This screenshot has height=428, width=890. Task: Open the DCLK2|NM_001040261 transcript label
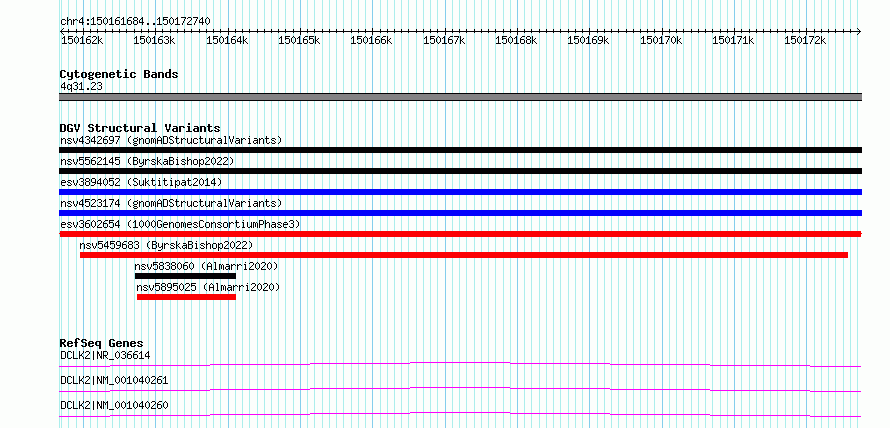click(114, 380)
